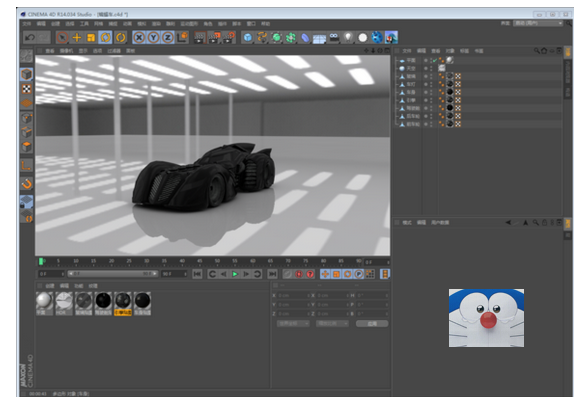Open the green NURBS generator icon
Viewport: 574px width, 397px height.
tap(276, 37)
